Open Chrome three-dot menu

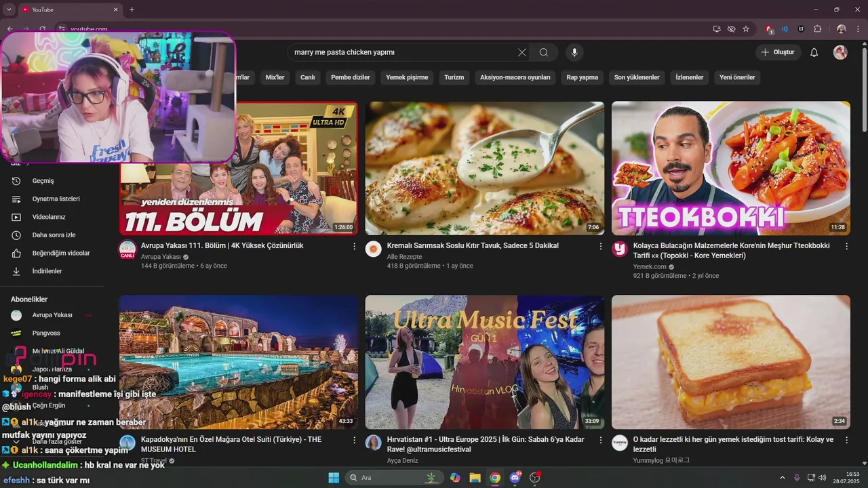pyautogui.click(x=859, y=29)
